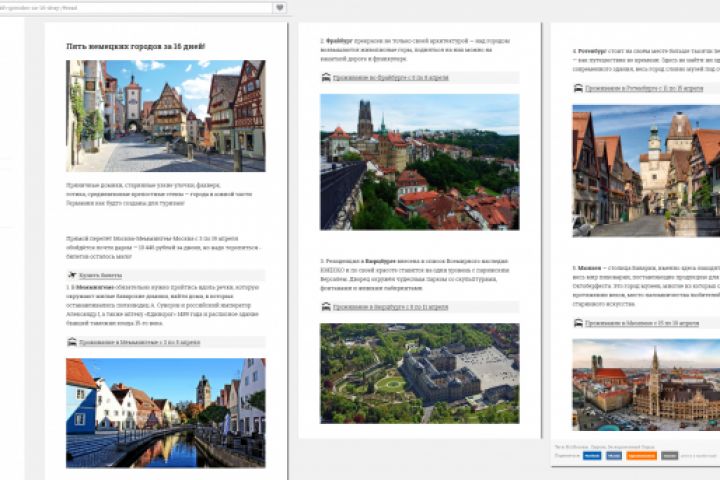Viewport: 720px width, 480px height.
Task: Open accommodation in Rothenburg link
Action: click(x=644, y=88)
